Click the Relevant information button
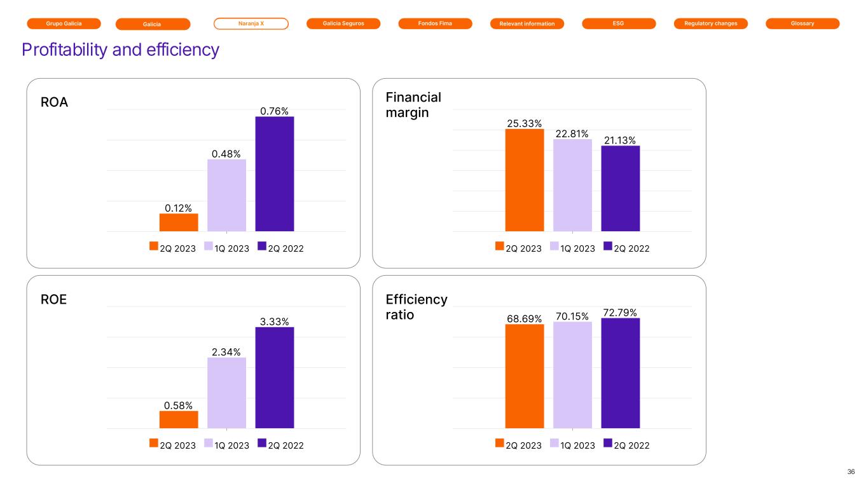 527,24
